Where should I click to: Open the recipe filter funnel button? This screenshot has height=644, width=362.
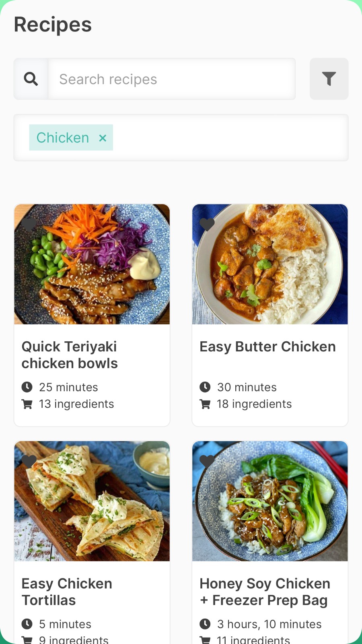329,79
